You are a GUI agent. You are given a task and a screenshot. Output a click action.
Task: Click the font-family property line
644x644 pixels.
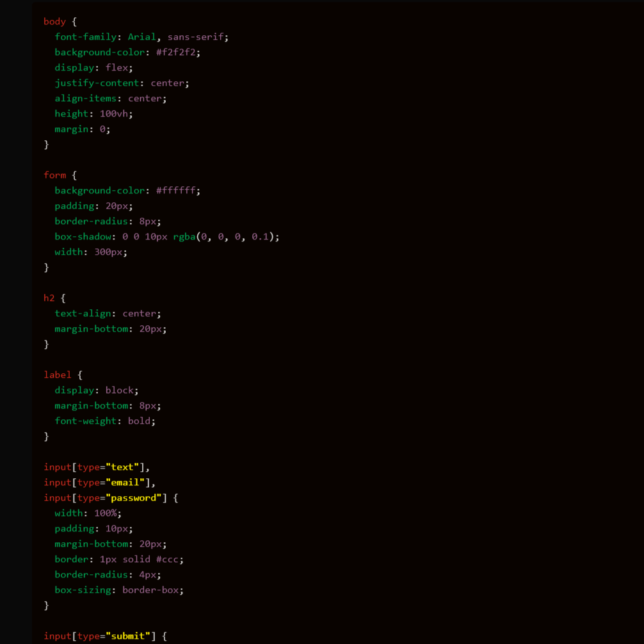click(x=141, y=37)
